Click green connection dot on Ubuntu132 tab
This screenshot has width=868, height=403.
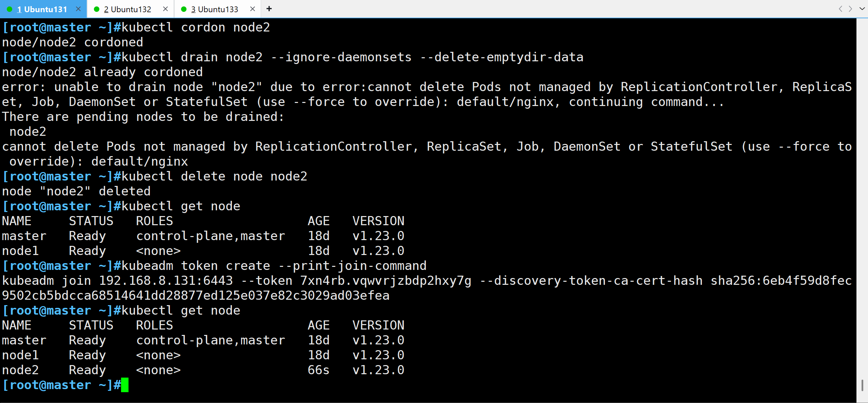point(97,9)
